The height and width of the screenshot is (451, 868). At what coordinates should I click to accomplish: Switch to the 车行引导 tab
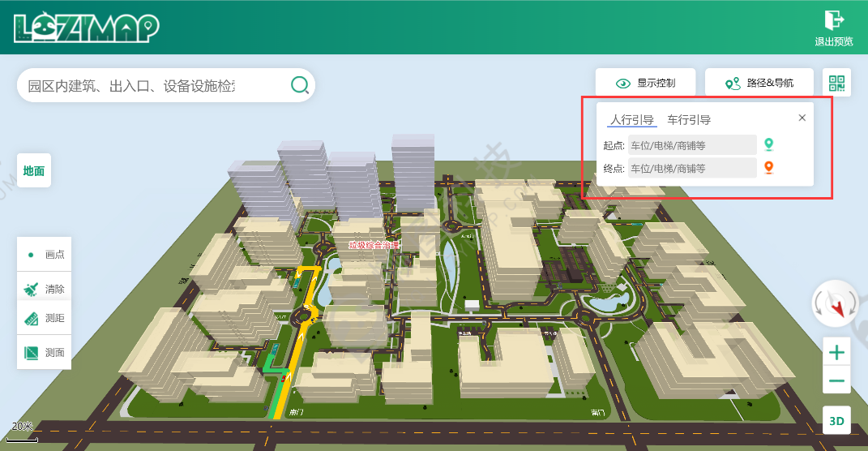(689, 120)
